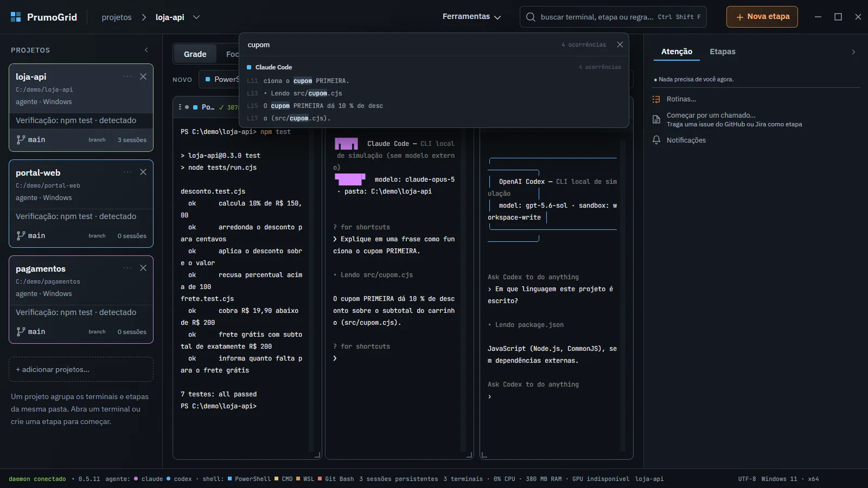Open the Ferramentas dropdown menu
868x488 pixels.
click(x=471, y=17)
